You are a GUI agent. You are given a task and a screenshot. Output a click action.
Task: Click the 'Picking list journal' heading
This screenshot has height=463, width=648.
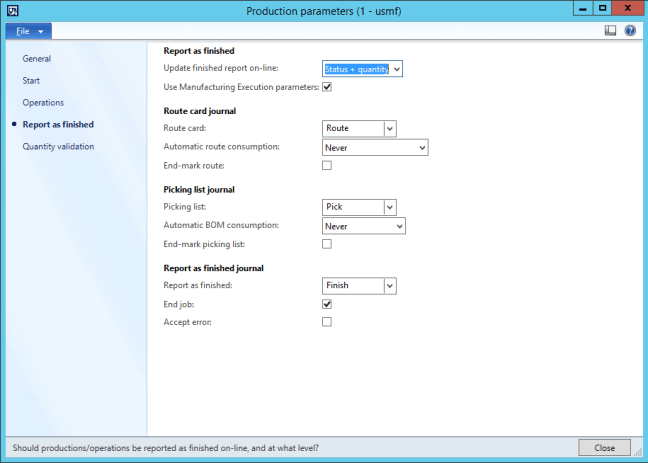tap(199, 189)
